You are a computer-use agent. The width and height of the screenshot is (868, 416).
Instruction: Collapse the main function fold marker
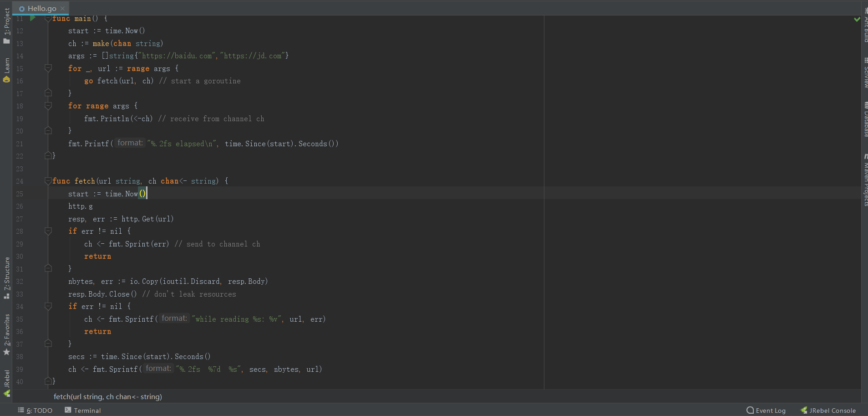tap(48, 19)
